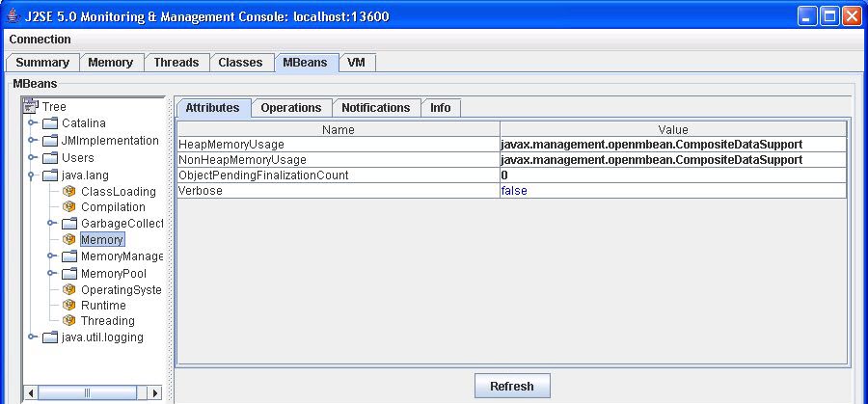Switch to the Classes tab

pyautogui.click(x=240, y=63)
